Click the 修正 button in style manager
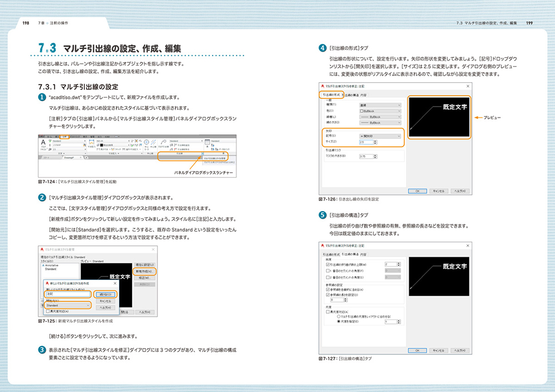Image resolution: width=555 pixels, height=392 pixels. point(144,278)
